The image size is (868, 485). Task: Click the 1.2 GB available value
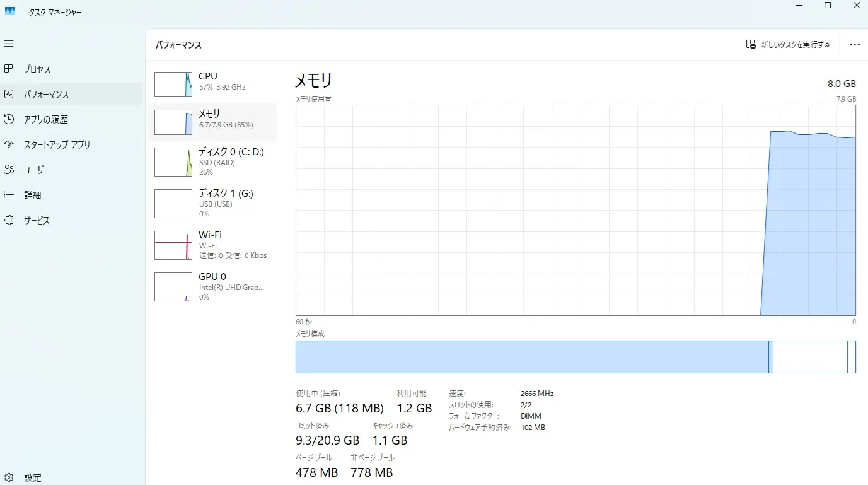click(x=414, y=409)
